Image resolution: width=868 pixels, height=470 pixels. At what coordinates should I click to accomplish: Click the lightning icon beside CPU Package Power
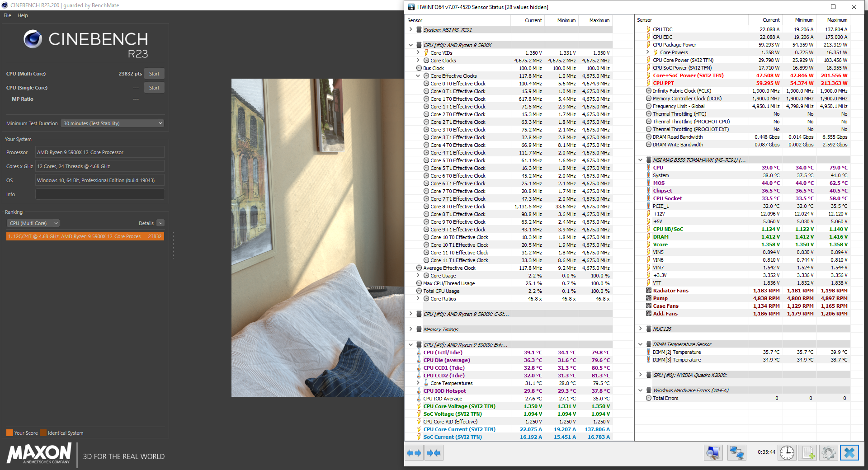tap(649, 45)
